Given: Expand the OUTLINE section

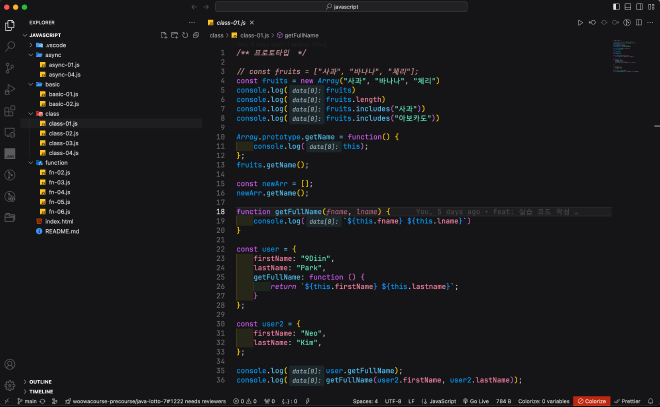Looking at the screenshot, I should click(x=40, y=382).
